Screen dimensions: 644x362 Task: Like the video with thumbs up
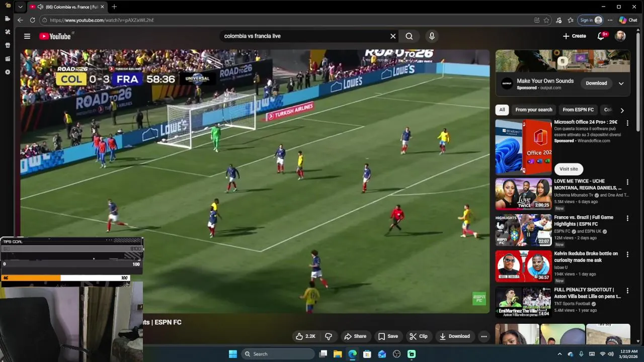pos(305,336)
